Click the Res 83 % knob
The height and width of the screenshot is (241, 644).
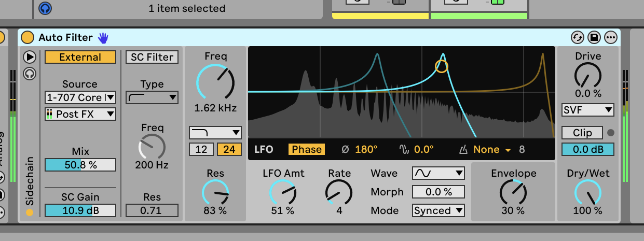point(215,192)
